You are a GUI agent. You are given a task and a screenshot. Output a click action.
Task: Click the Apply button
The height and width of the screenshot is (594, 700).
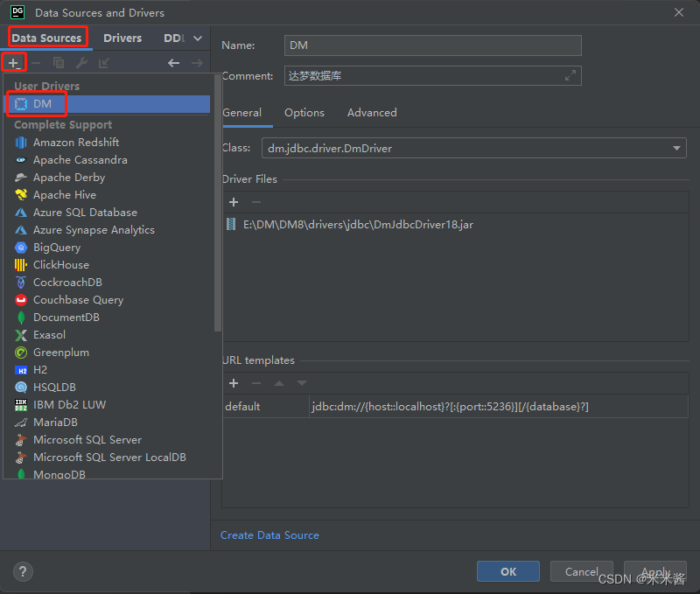click(654, 571)
